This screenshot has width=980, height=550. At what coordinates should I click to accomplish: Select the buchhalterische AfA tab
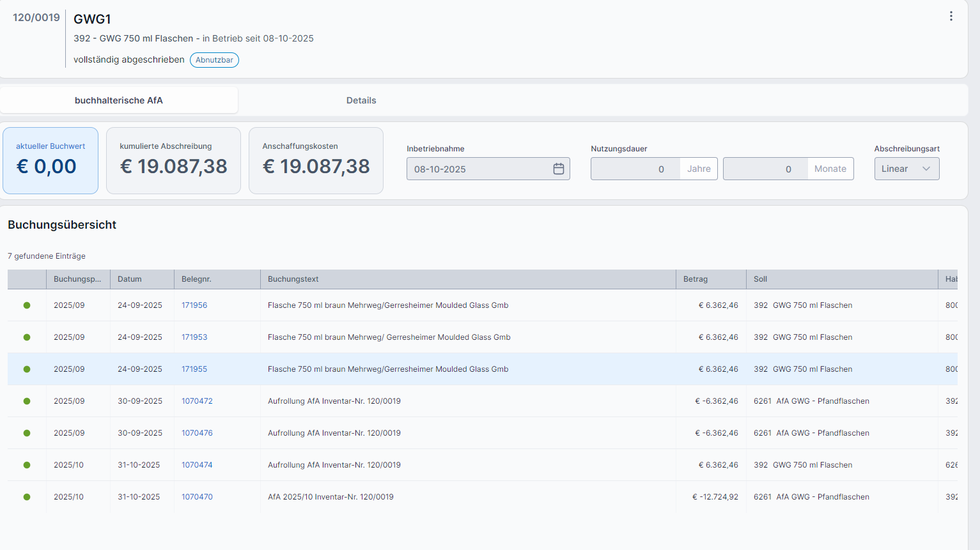pyautogui.click(x=119, y=100)
